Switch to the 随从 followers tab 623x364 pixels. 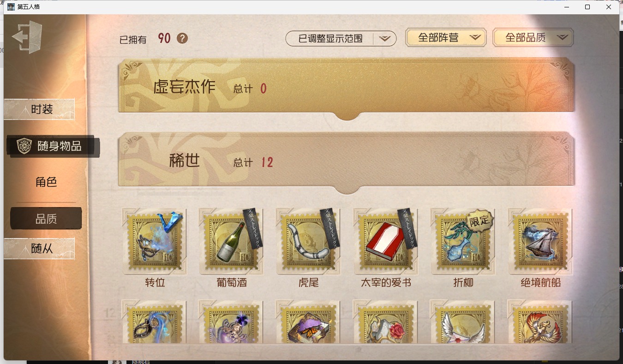pos(39,249)
